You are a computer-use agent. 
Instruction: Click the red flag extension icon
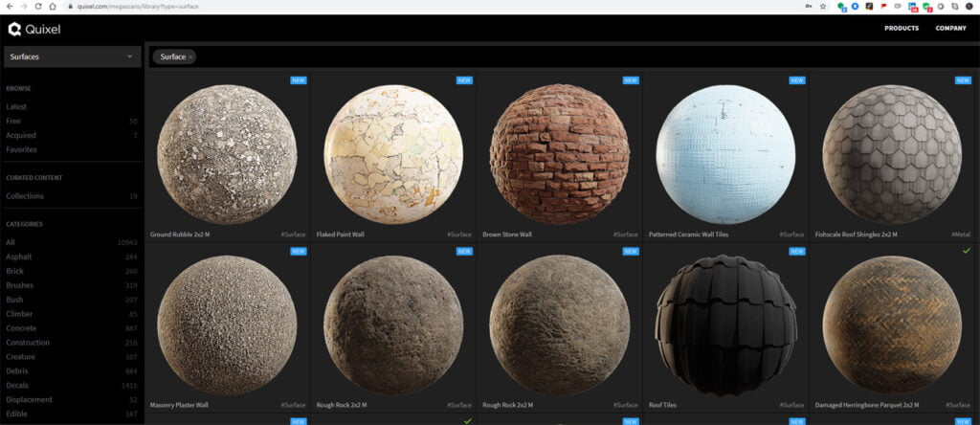point(883,7)
